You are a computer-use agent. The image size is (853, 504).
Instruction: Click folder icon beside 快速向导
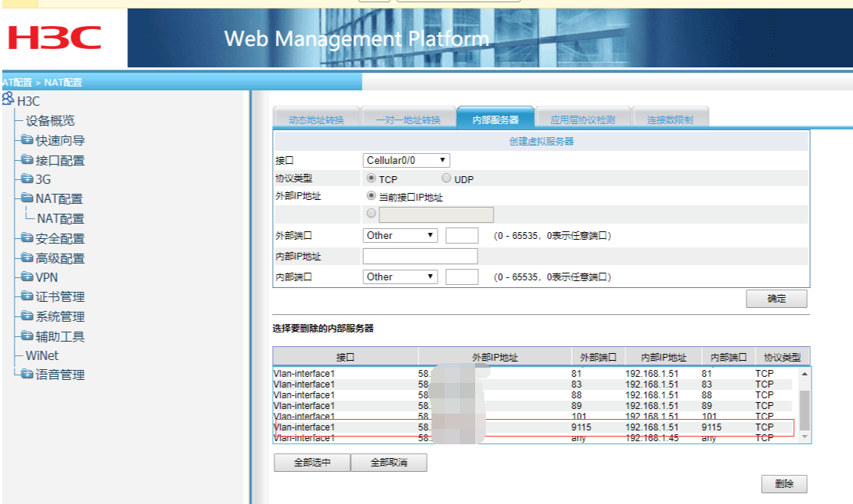point(27,139)
